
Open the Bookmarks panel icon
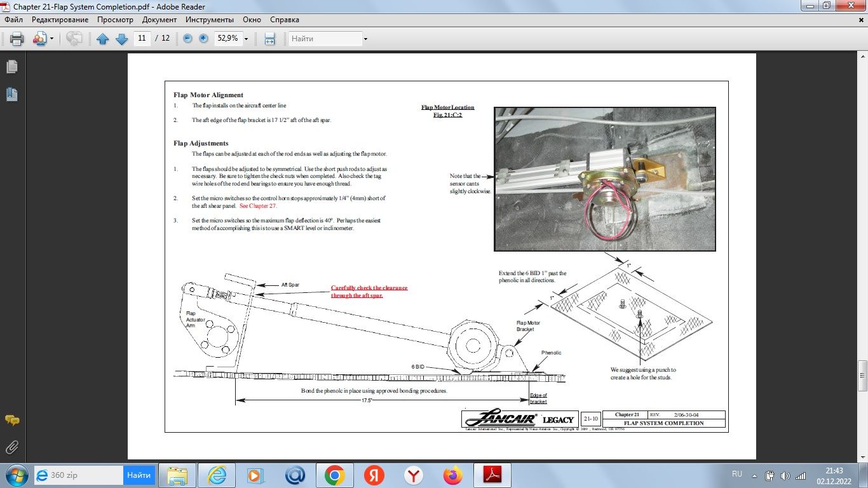(x=11, y=95)
